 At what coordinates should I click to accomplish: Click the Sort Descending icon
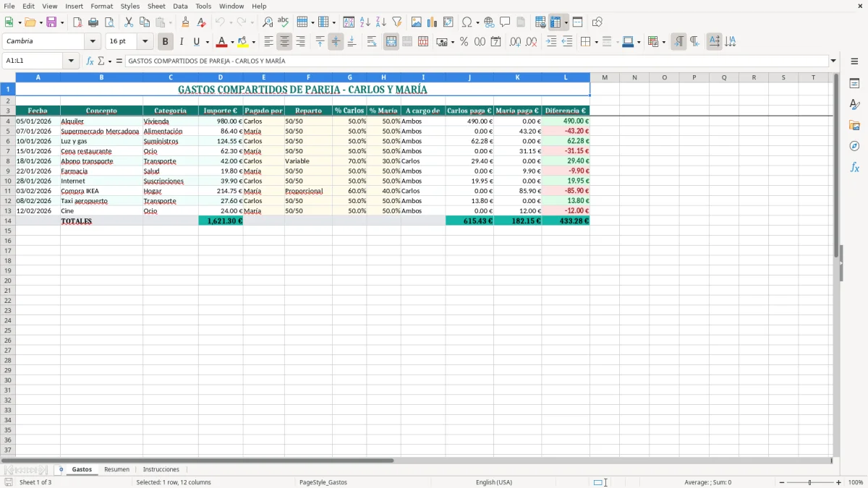click(381, 22)
